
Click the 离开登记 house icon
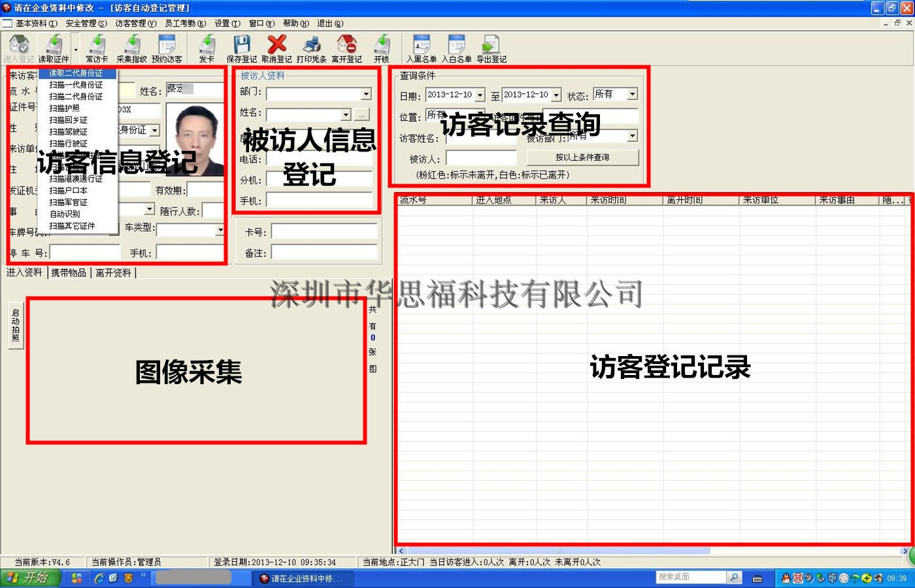(346, 45)
